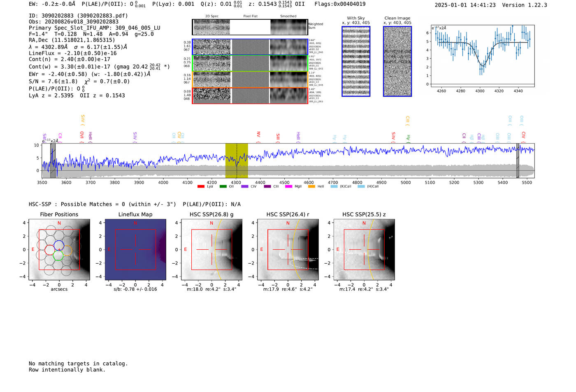576x392 pixels.
Task: Click the red Lyα legend swatch
Action: click(201, 187)
